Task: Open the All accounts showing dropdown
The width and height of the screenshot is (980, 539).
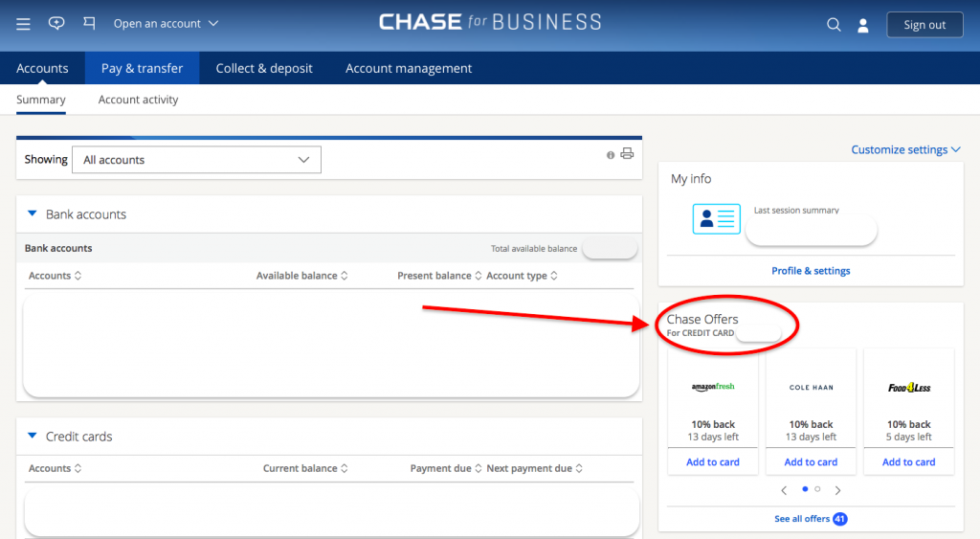Action: pos(196,160)
